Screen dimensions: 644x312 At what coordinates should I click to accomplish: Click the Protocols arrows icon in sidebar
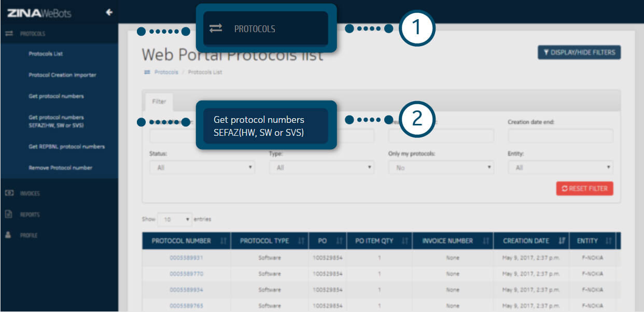(9, 34)
